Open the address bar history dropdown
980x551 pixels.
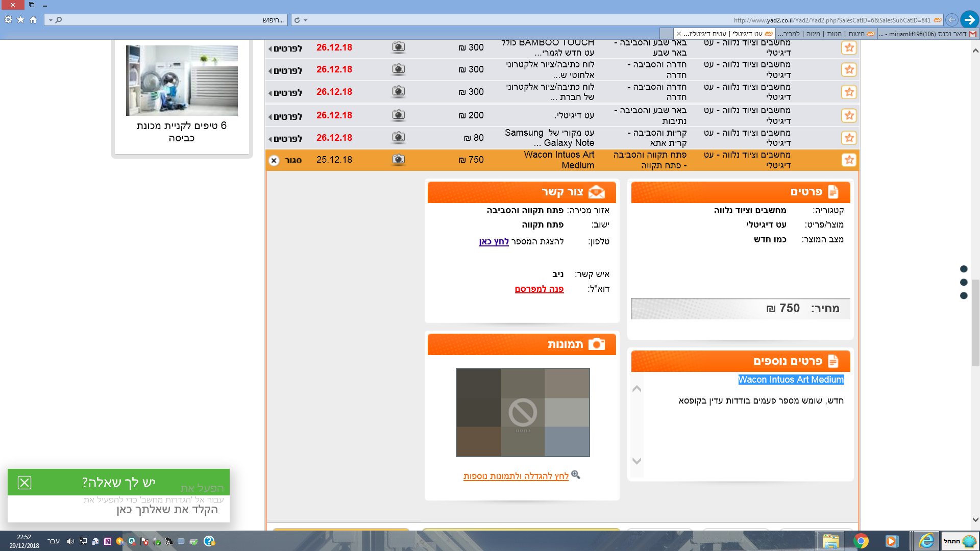[x=306, y=20]
